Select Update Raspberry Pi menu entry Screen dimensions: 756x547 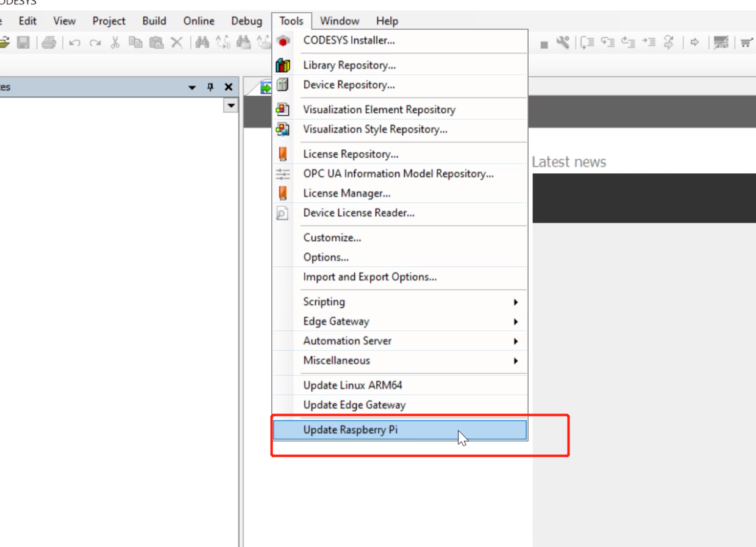400,430
